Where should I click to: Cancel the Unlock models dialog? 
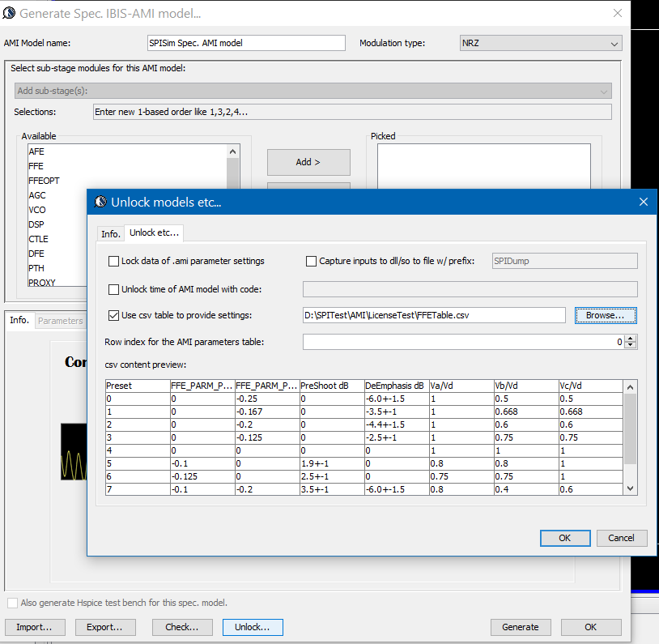[621, 538]
